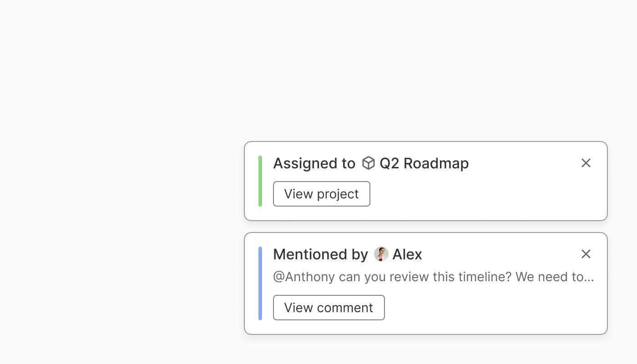Click the View comment button
637x364 pixels.
(x=329, y=308)
